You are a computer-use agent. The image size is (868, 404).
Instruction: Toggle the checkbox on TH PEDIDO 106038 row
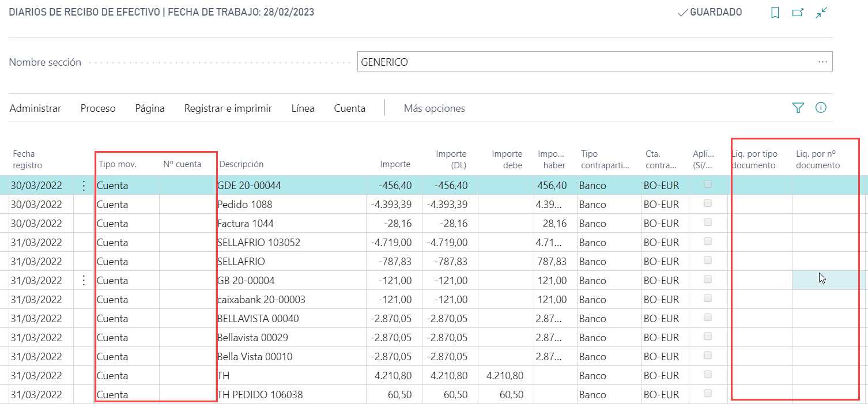tap(708, 394)
